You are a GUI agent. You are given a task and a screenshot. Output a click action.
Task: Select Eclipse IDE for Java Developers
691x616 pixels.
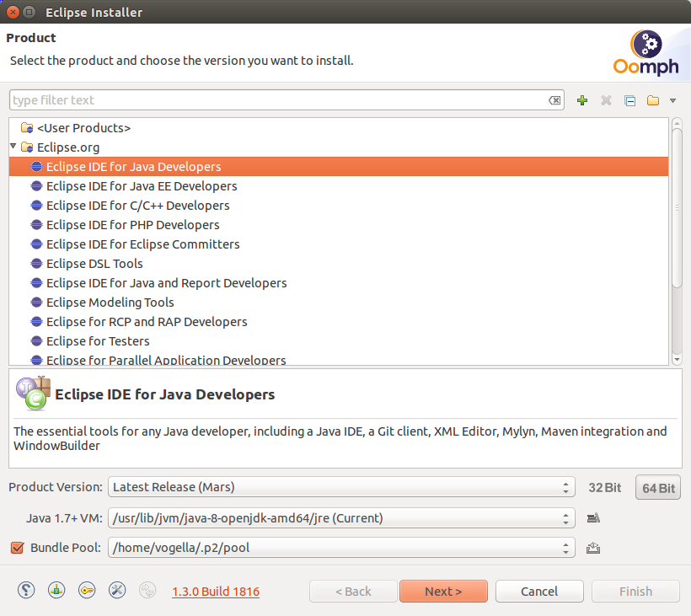coord(339,167)
